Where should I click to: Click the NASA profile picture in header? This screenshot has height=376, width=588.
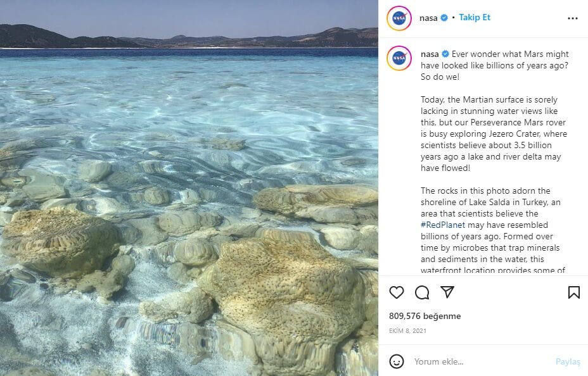click(399, 18)
